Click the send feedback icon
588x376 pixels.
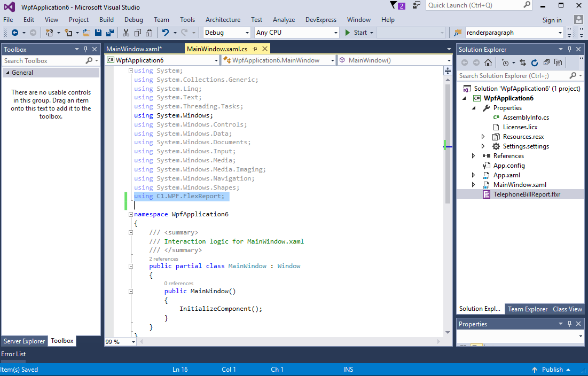(416, 5)
